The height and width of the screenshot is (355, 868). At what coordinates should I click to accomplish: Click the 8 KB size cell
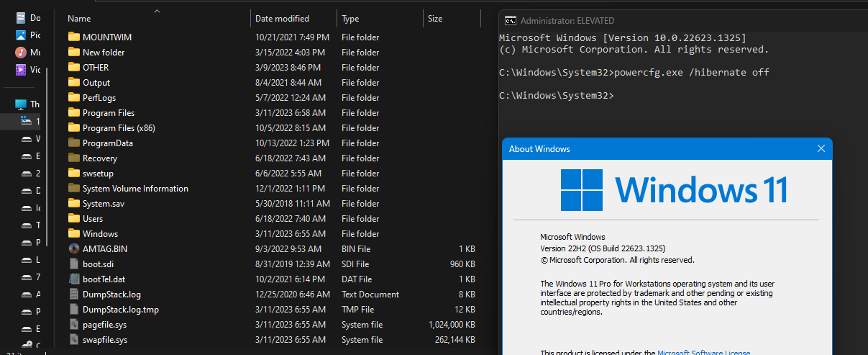click(x=467, y=294)
